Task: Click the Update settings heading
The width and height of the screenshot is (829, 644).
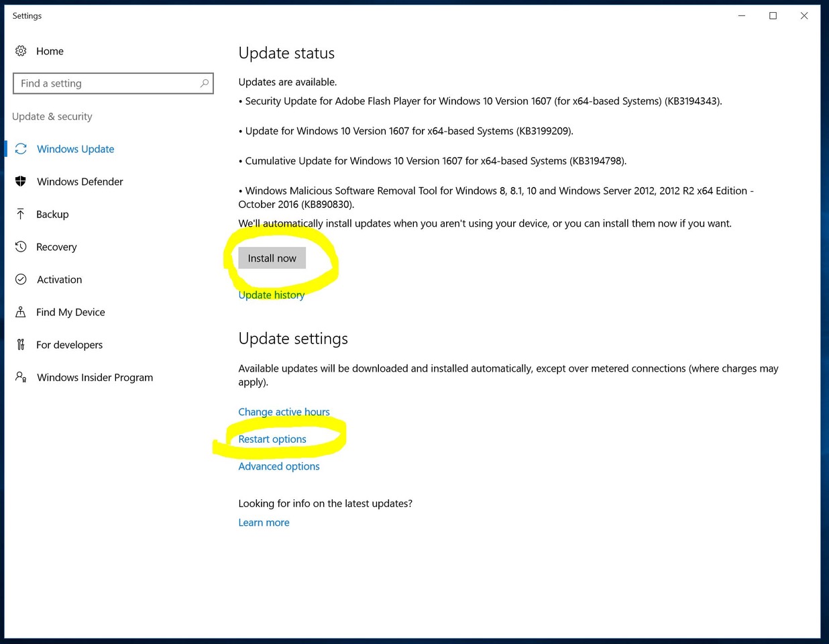Action: tap(293, 339)
